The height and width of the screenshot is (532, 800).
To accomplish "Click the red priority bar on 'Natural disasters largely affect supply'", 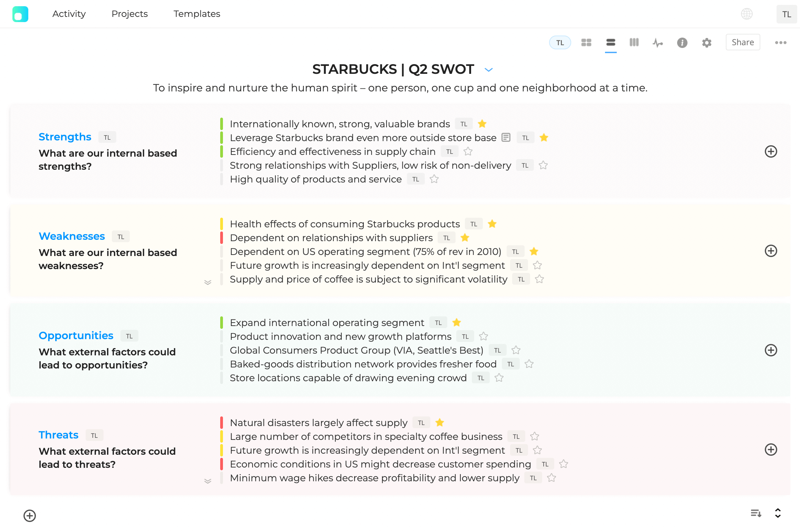I will (222, 422).
